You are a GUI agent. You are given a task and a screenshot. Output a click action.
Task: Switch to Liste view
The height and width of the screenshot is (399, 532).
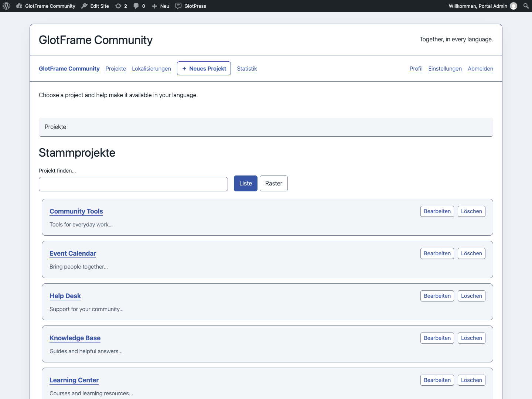pyautogui.click(x=246, y=183)
